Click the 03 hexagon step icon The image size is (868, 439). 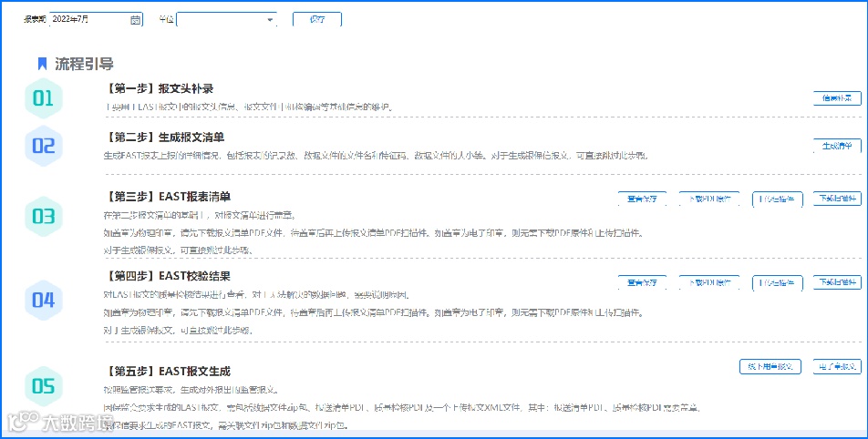pyautogui.click(x=43, y=216)
